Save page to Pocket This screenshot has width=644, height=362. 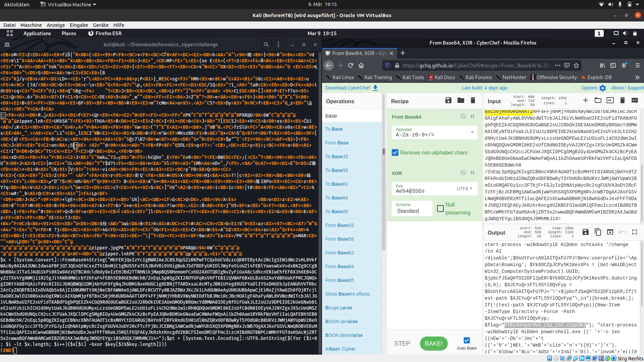click(x=567, y=65)
